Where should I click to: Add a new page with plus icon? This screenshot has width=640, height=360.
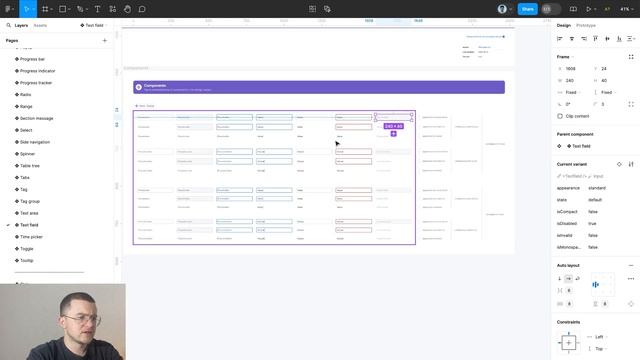click(104, 40)
